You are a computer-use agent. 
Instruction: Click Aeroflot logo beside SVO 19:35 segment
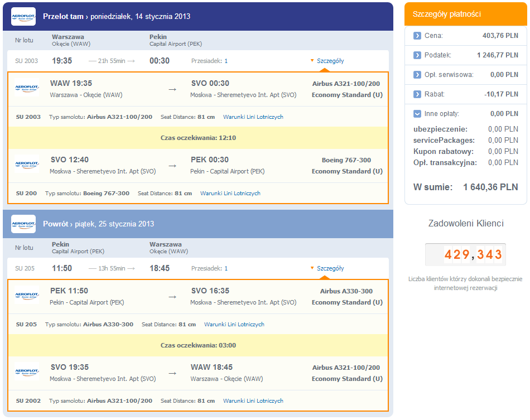[x=27, y=373]
